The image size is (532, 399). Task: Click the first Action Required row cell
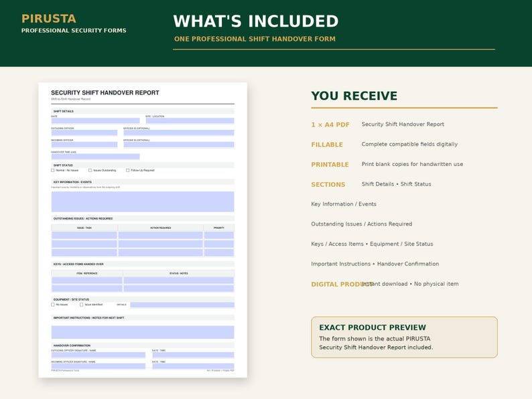[161, 235]
